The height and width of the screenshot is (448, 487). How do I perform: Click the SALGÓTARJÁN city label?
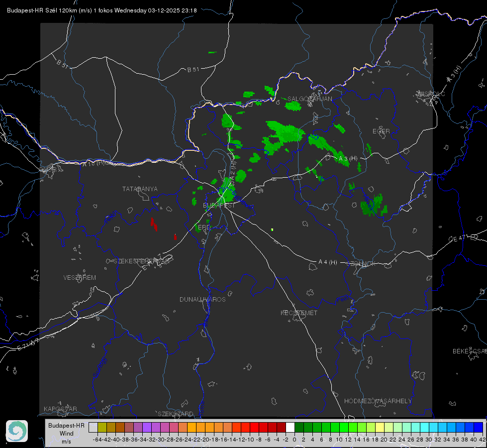(x=309, y=99)
